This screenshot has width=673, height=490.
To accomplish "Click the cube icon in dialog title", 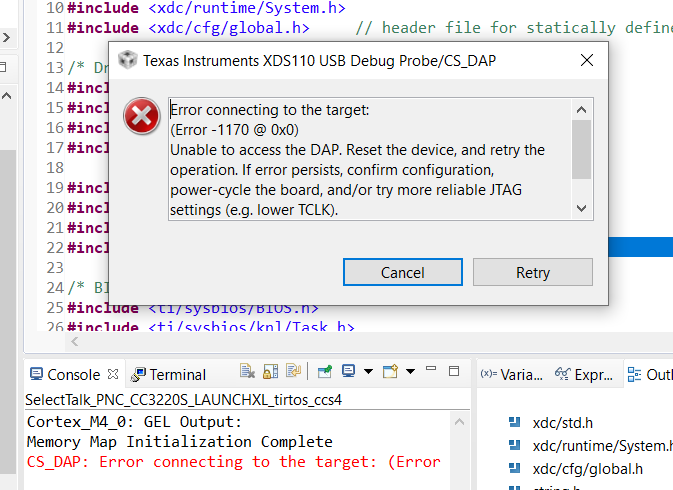I will [x=127, y=60].
